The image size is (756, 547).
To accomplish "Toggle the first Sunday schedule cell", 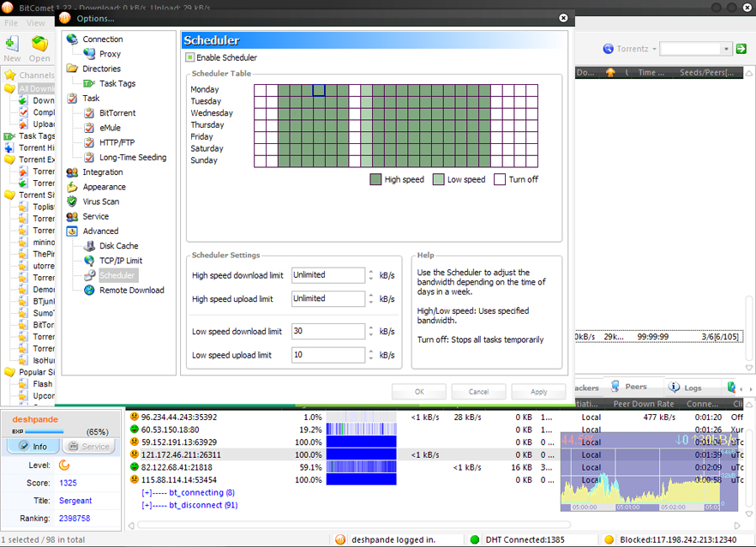I will point(260,161).
